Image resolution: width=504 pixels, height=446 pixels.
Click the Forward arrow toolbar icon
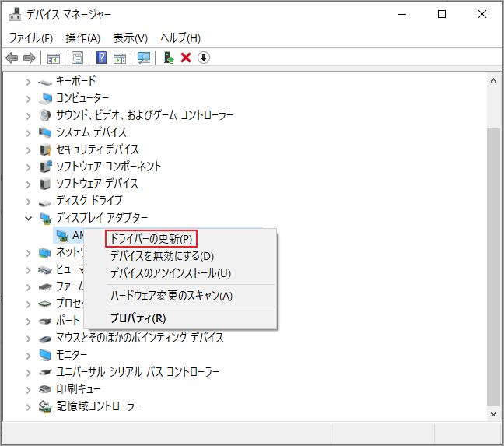coord(30,58)
